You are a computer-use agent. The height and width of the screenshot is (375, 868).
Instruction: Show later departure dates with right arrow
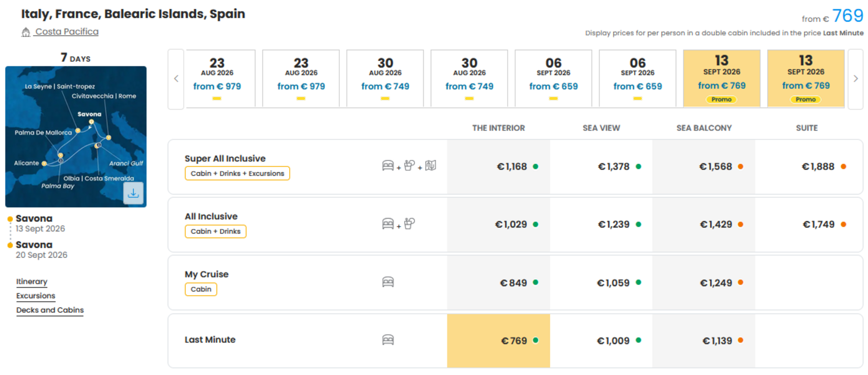click(855, 79)
